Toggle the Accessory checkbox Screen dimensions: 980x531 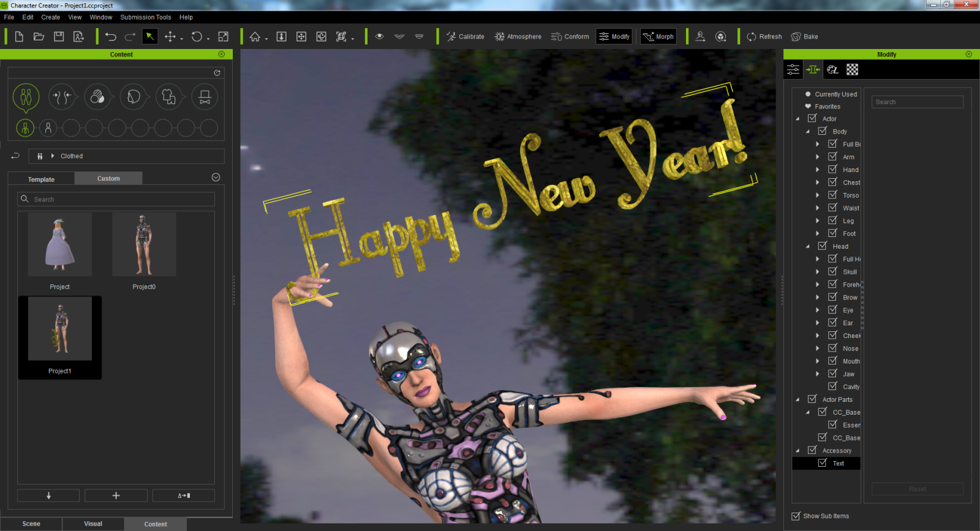pos(812,450)
